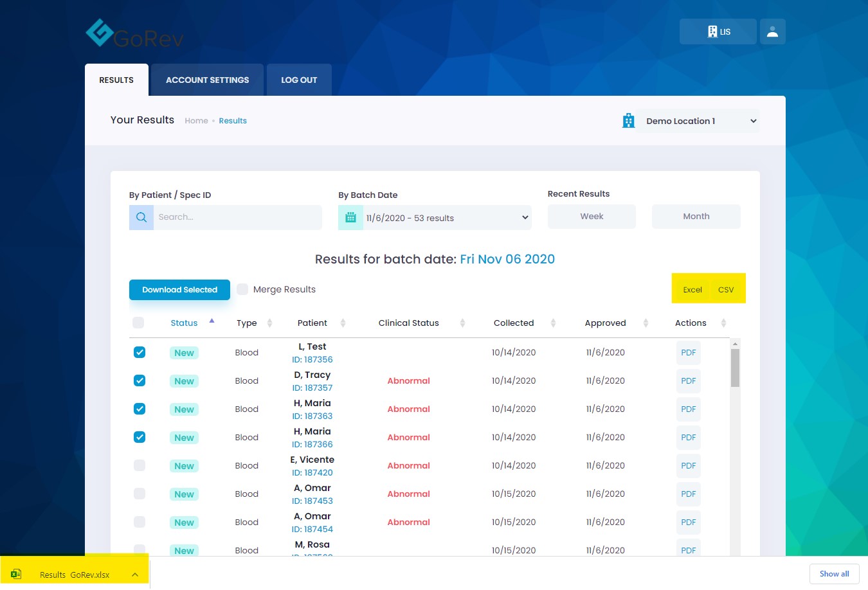Screen dimensions: 868x590
Task: Click the LIS building icon button
Action: click(718, 31)
